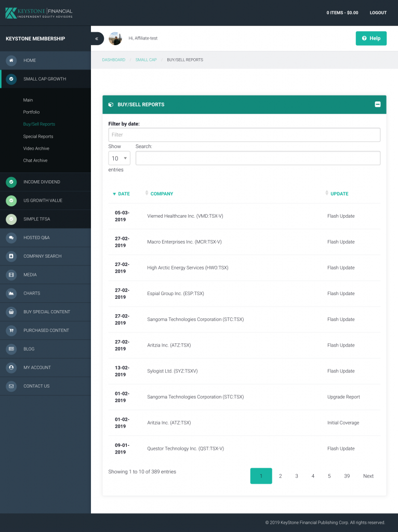Click the Hosted Q&A chat bubble icon
Viewport: 398px width, 532px height.
click(11, 238)
